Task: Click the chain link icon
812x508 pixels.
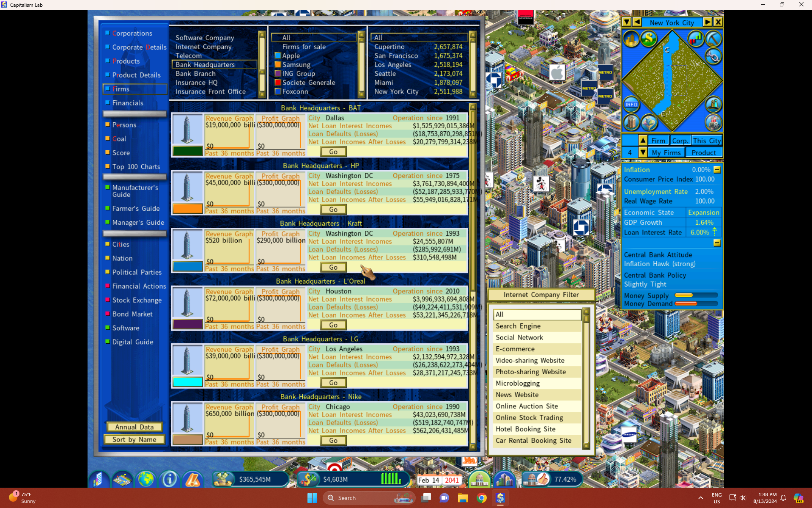Action: pos(713,56)
